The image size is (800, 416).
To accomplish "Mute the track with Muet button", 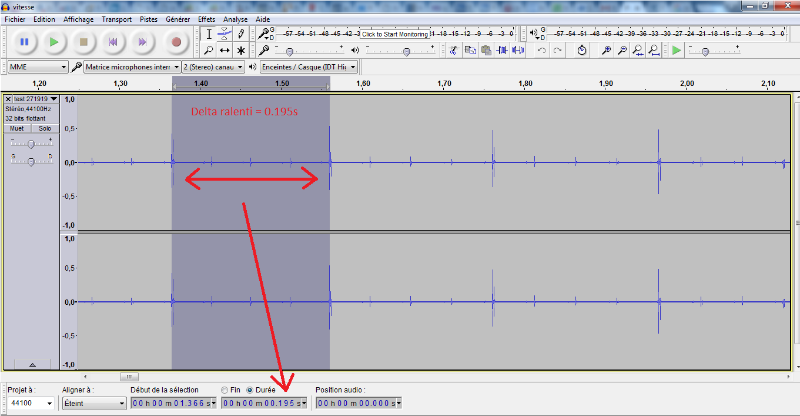I will [x=17, y=129].
